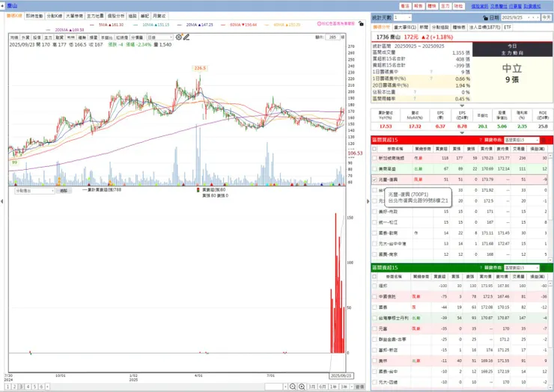
Task: Open the 新聞 tab
Action: pos(424,27)
